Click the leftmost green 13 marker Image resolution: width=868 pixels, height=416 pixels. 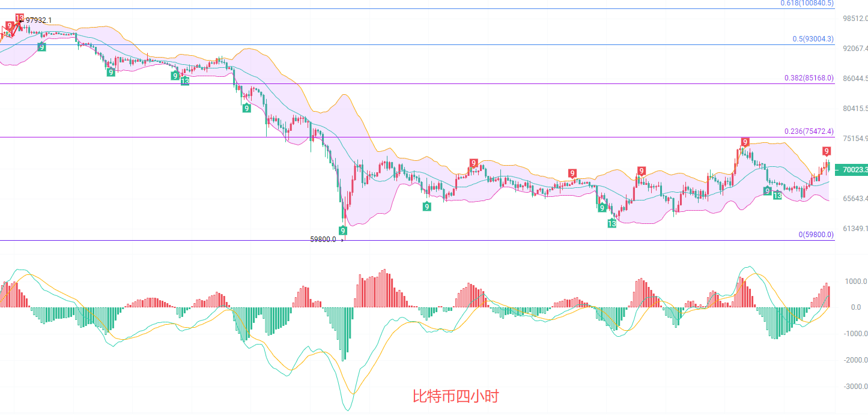(184, 80)
